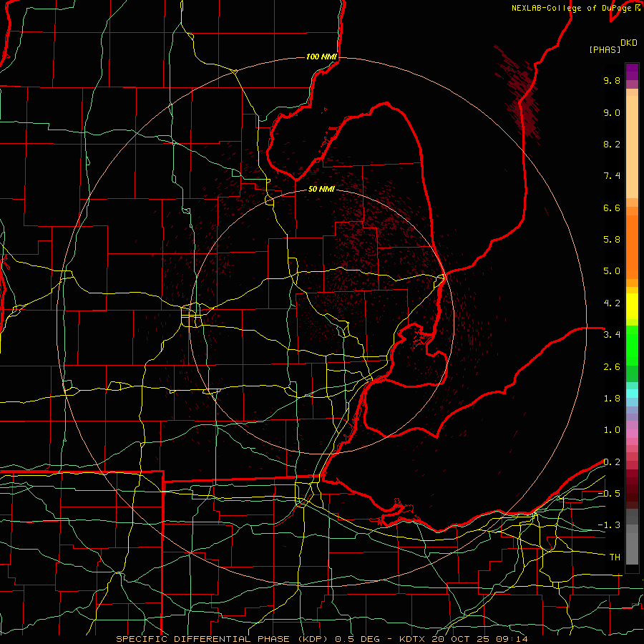This screenshot has width=644, height=644.
Task: Click the 09:14 time stamp
Action: (512, 639)
